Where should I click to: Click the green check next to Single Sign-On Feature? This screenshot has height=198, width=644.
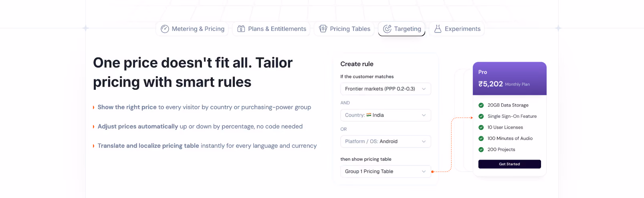coord(481,117)
